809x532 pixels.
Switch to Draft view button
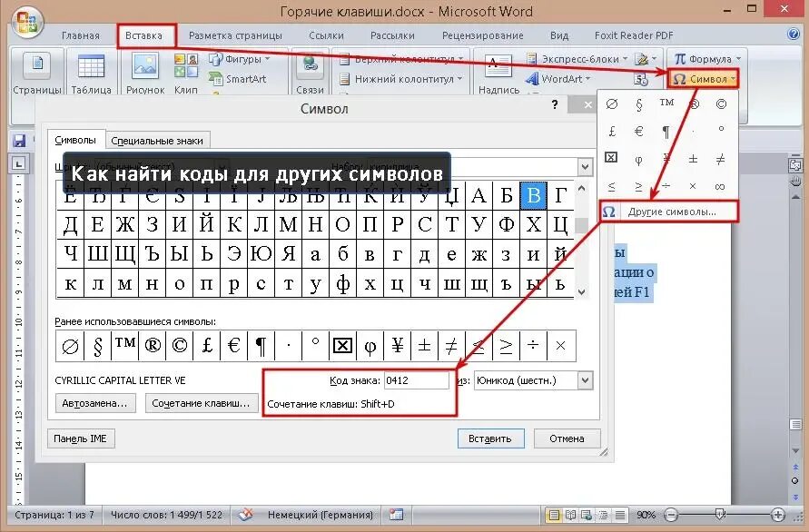[x=620, y=515]
